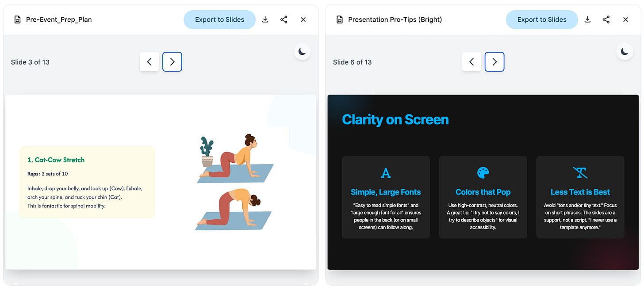
Task: Share the Presentation Pro-Tips deck
Action: (x=606, y=19)
